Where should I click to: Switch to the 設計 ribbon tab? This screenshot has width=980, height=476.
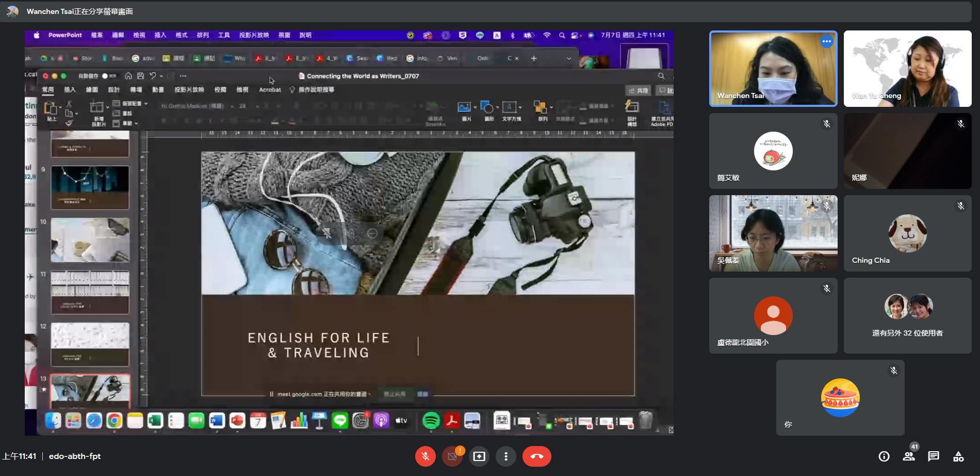(114, 90)
